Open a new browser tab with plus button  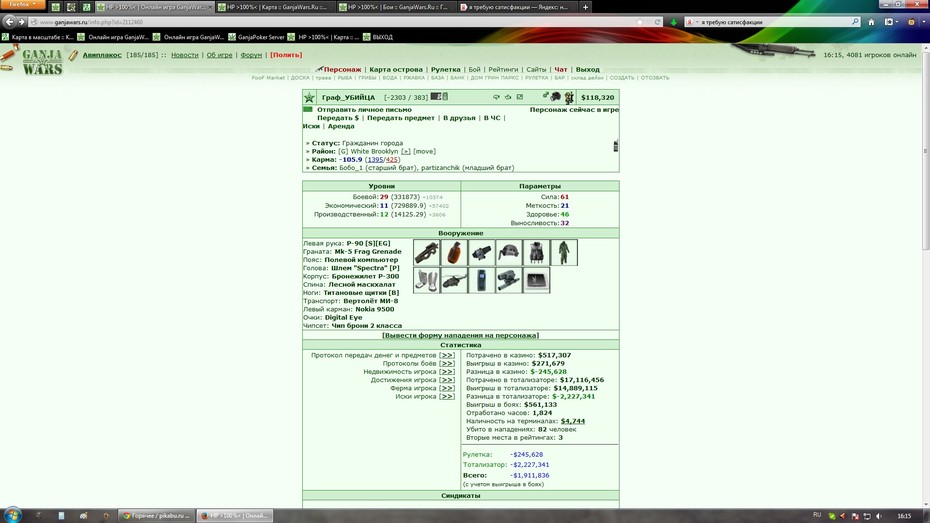click(585, 7)
